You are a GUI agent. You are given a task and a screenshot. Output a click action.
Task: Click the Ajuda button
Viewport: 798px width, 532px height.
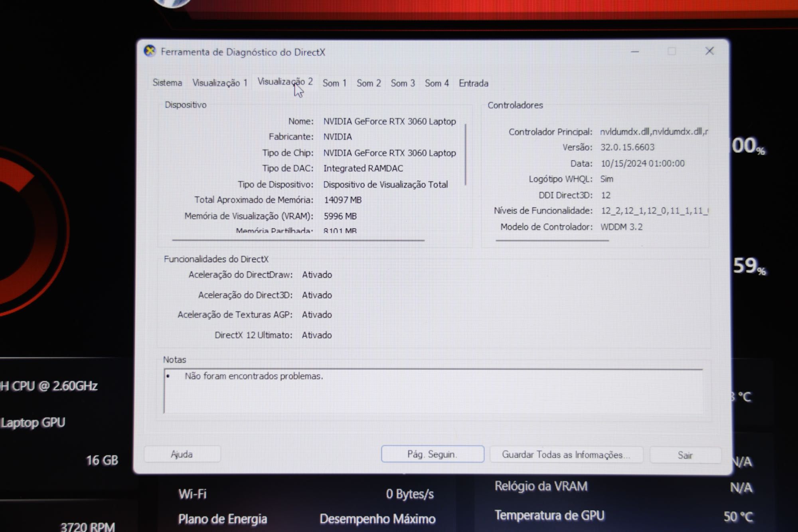182,454
